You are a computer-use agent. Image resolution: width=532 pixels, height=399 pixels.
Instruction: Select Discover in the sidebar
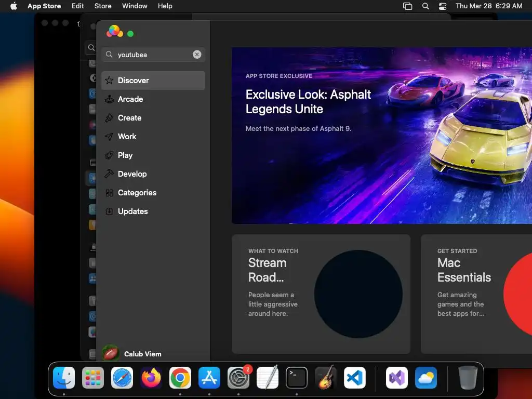click(x=153, y=81)
